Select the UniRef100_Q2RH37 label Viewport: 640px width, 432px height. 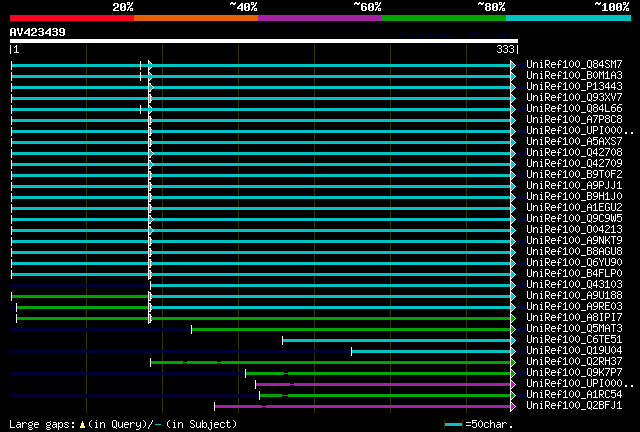(x=574, y=362)
